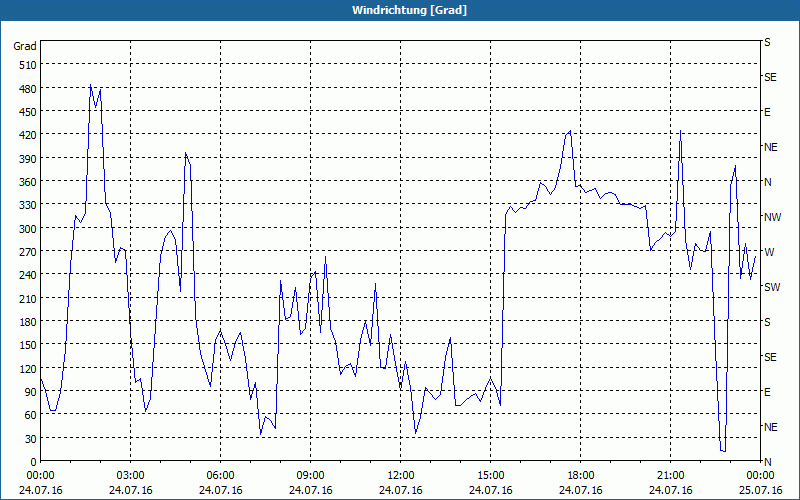Screen dimensions: 800x500
Task: Click the 21:00 time axis label
Action: pyautogui.click(x=670, y=476)
